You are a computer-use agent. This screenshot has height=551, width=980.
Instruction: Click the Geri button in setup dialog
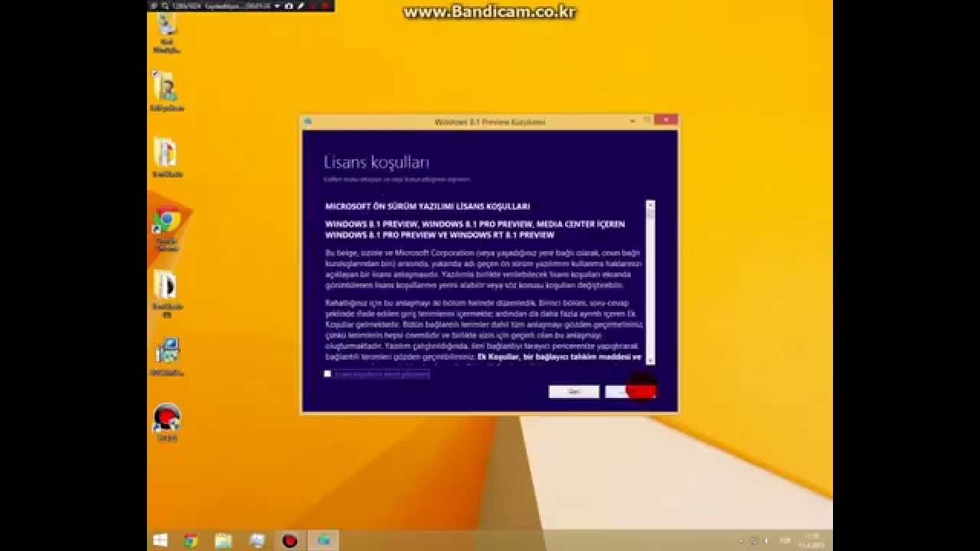click(573, 391)
